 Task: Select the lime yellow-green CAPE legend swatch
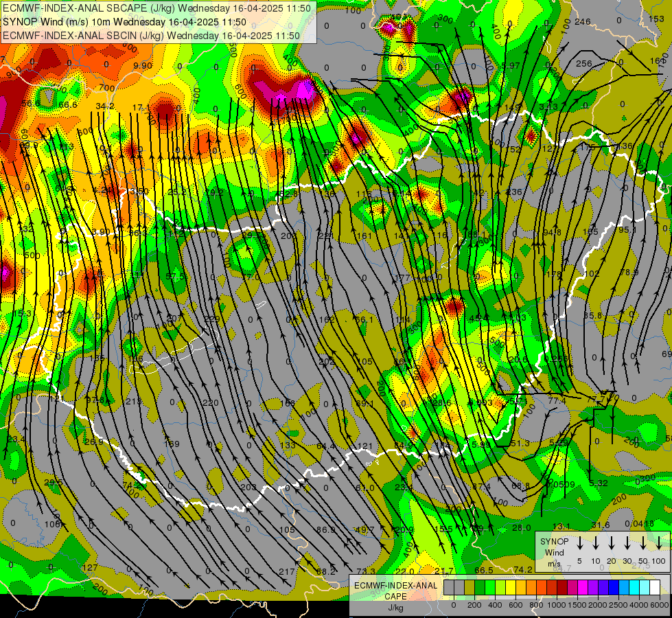pos(500,587)
